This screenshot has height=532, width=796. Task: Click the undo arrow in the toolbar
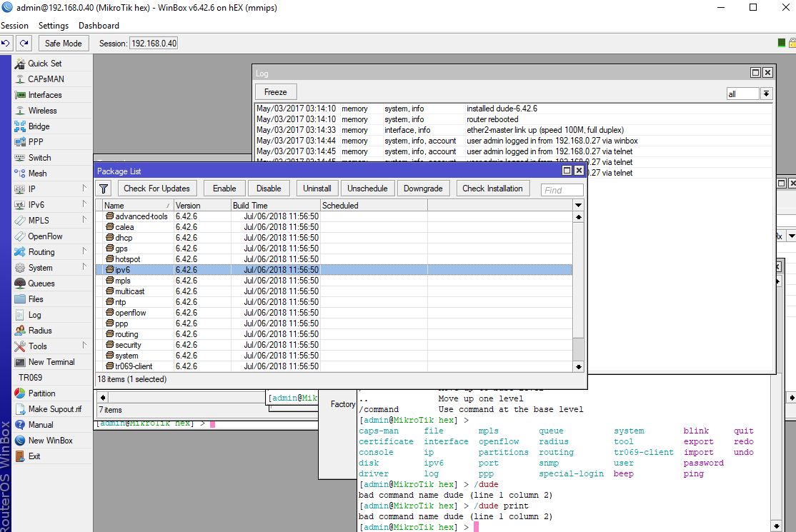click(x=6, y=43)
